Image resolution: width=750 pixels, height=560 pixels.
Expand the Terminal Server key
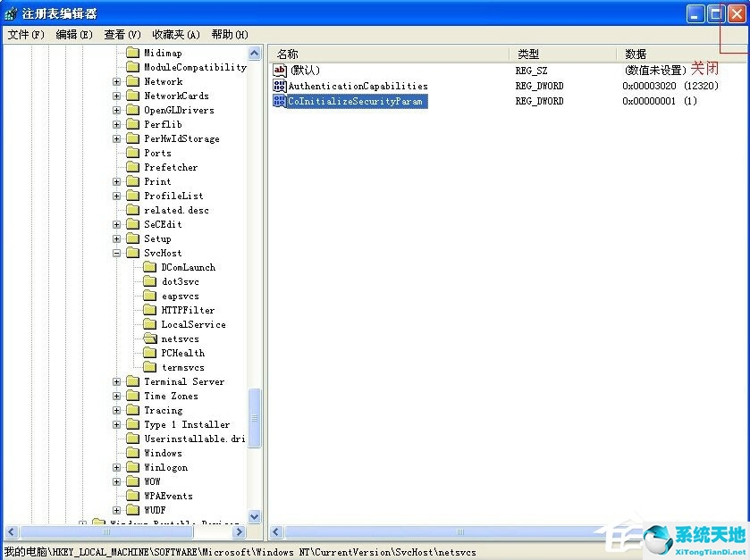click(x=116, y=381)
